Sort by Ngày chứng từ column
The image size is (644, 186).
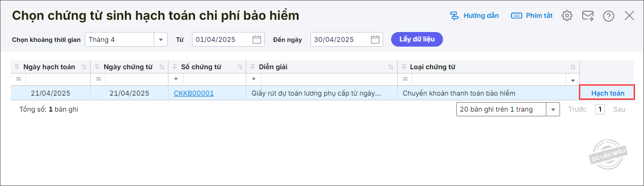click(x=162, y=67)
